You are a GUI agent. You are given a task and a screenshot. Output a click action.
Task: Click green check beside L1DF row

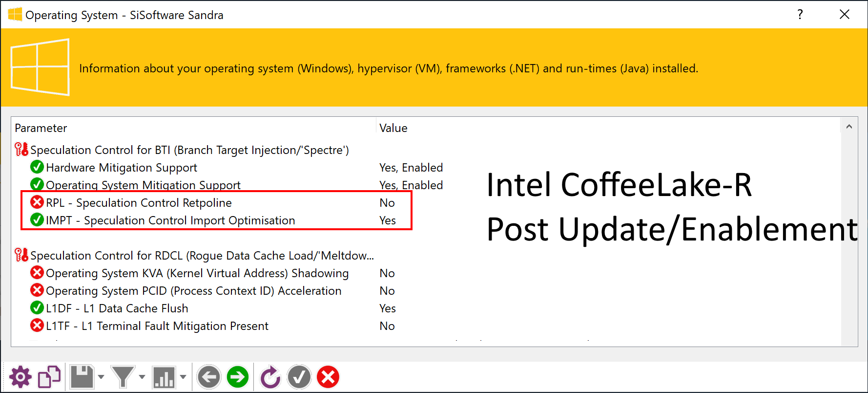(37, 308)
